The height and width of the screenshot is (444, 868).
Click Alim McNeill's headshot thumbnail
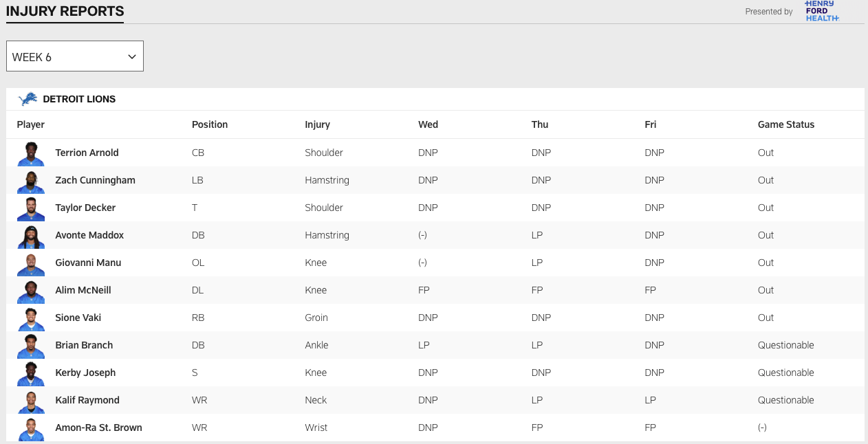pyautogui.click(x=30, y=291)
